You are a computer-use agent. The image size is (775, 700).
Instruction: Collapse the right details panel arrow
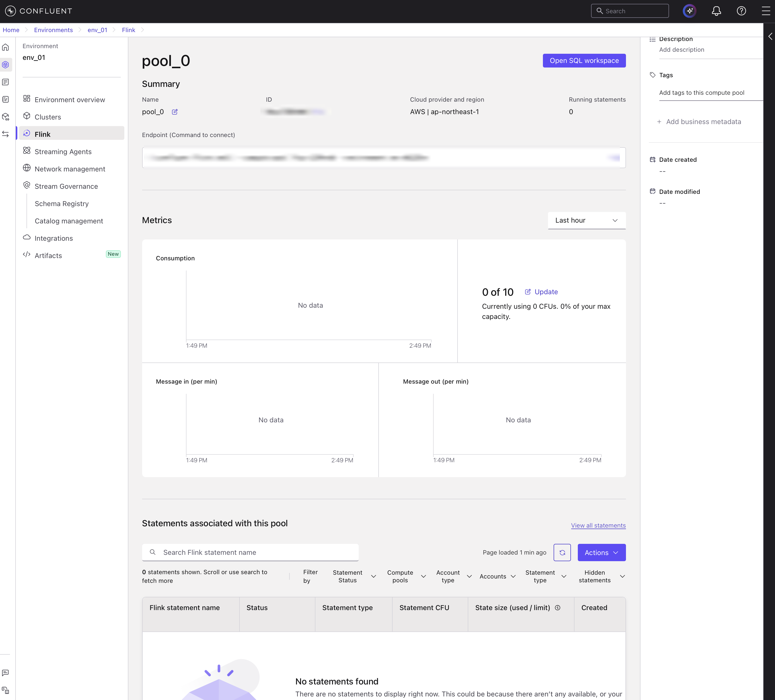(770, 36)
